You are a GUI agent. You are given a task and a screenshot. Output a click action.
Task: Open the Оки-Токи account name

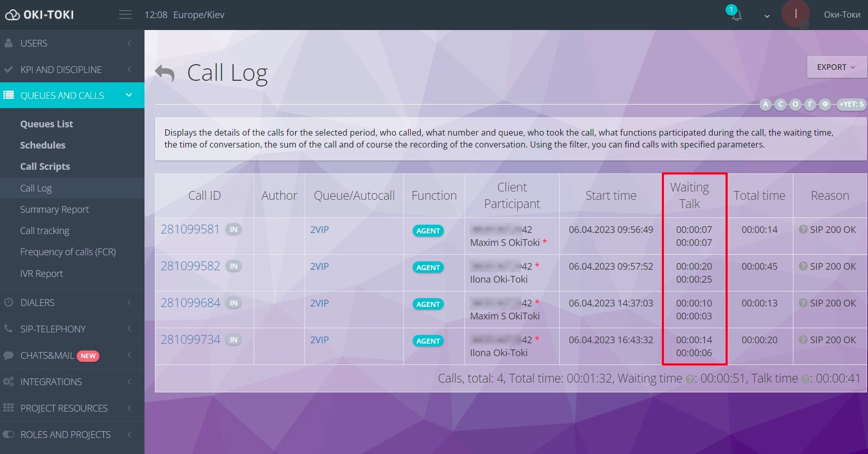[x=842, y=14]
